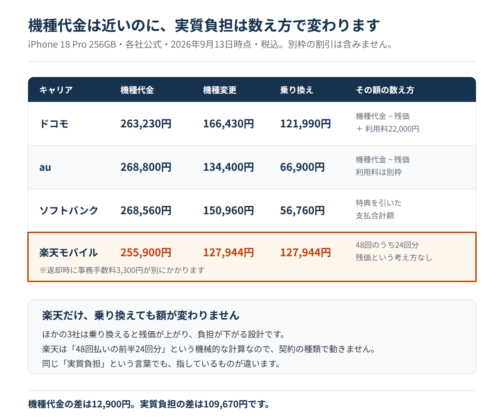Select the 楽天モバイル carrier name

[x=69, y=252]
